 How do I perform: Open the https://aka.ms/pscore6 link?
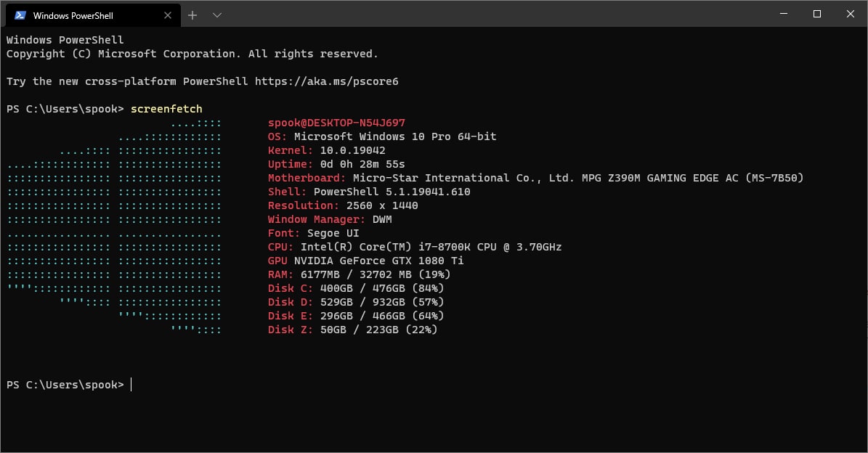click(327, 81)
